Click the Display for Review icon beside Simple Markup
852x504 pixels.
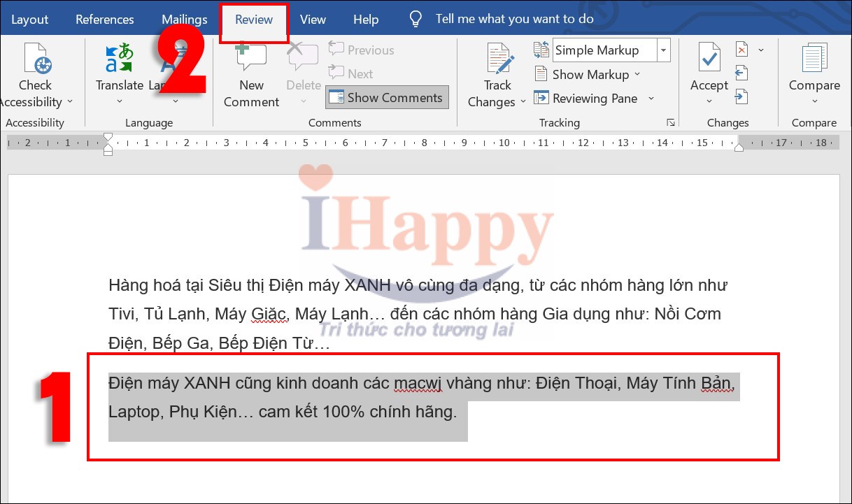tap(541, 50)
